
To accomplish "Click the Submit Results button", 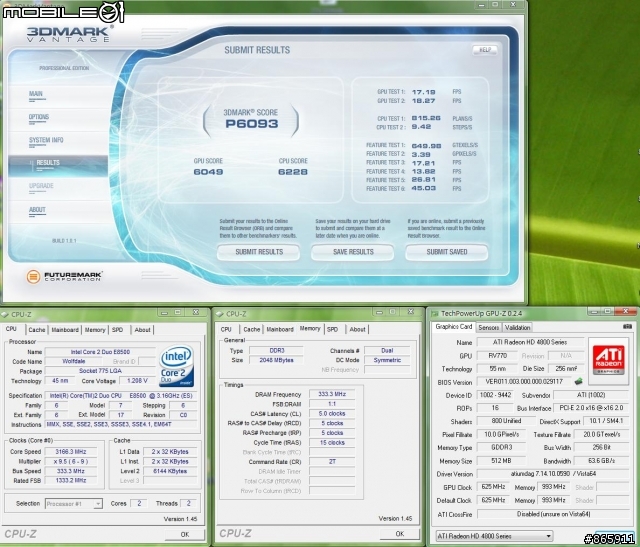I will [x=259, y=252].
